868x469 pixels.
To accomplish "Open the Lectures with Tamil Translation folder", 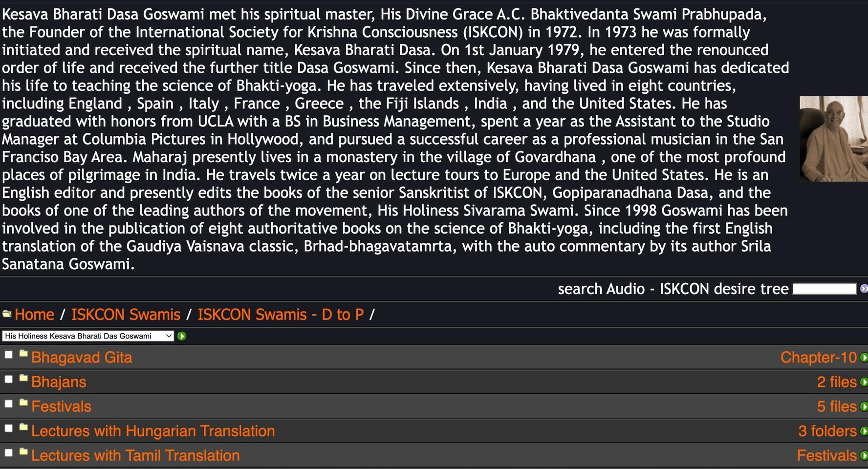I will [x=135, y=455].
